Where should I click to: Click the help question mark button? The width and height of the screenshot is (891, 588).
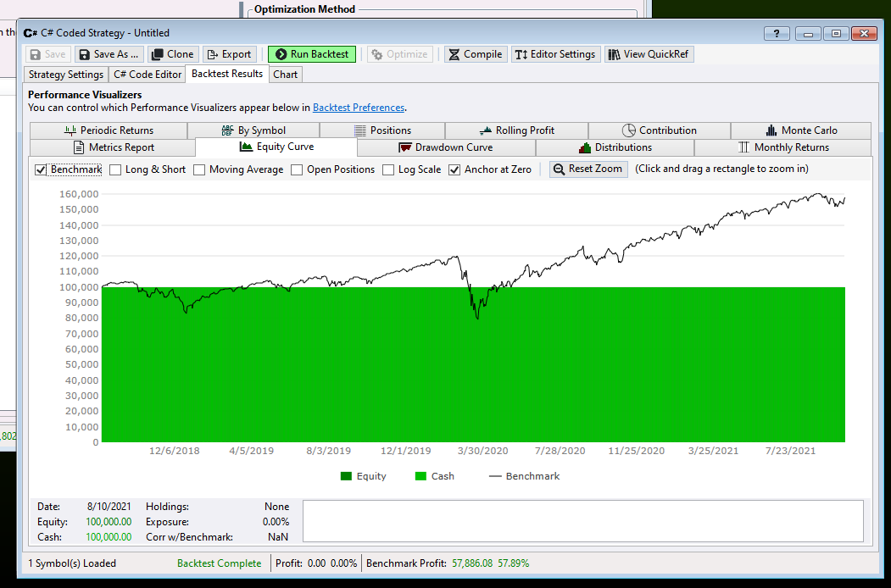coord(776,33)
